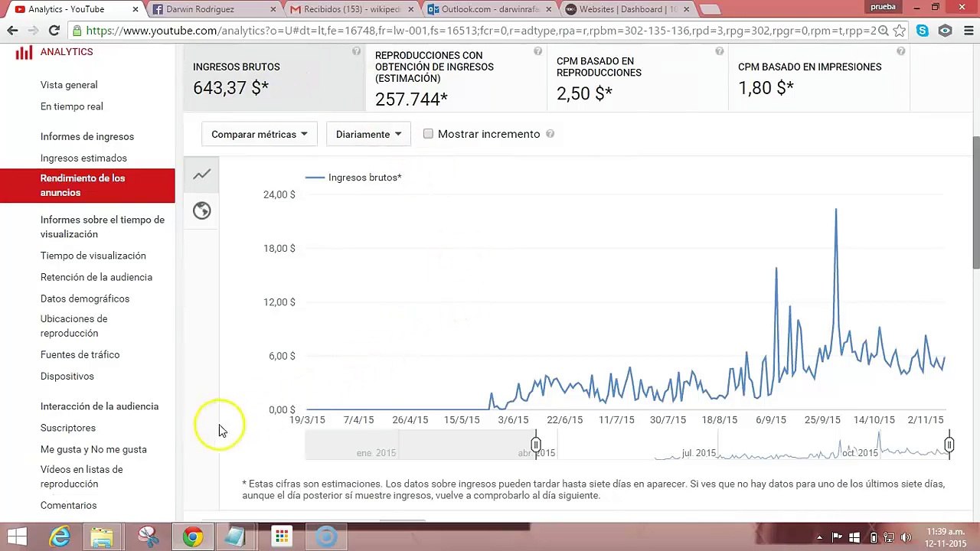The height and width of the screenshot is (551, 980).
Task: Open Vista general in sidebar
Action: [69, 85]
